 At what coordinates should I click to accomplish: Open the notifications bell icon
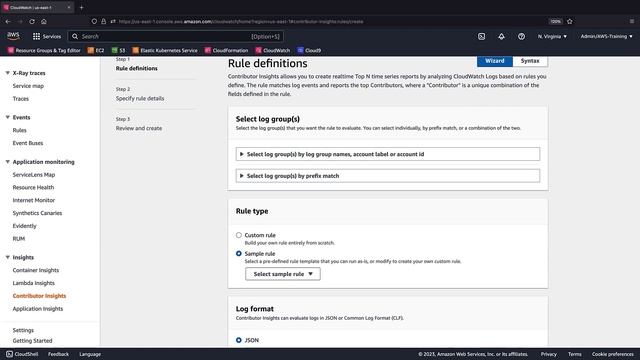point(501,36)
